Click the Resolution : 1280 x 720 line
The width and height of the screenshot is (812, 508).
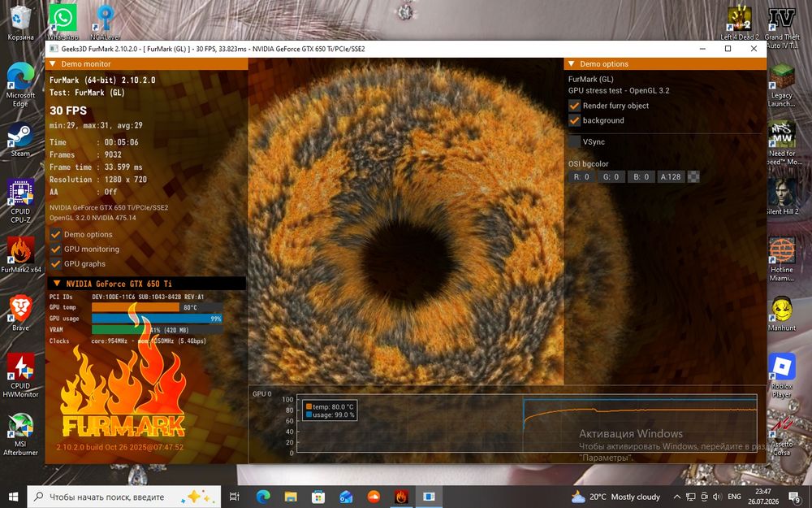pyautogui.click(x=98, y=180)
